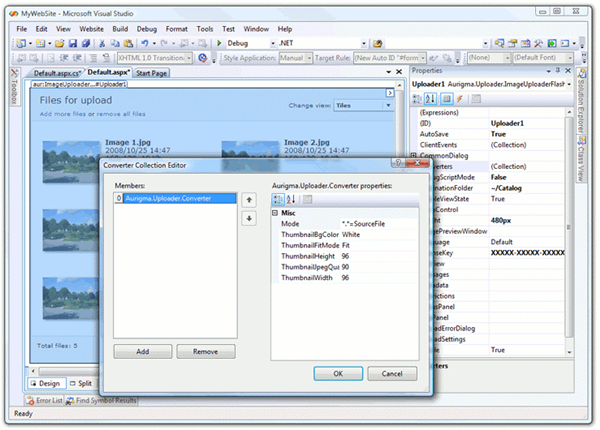This screenshot has height=430, width=600.
Task: Click the Alphabetical sort icon in Properties panel
Action: (430, 99)
